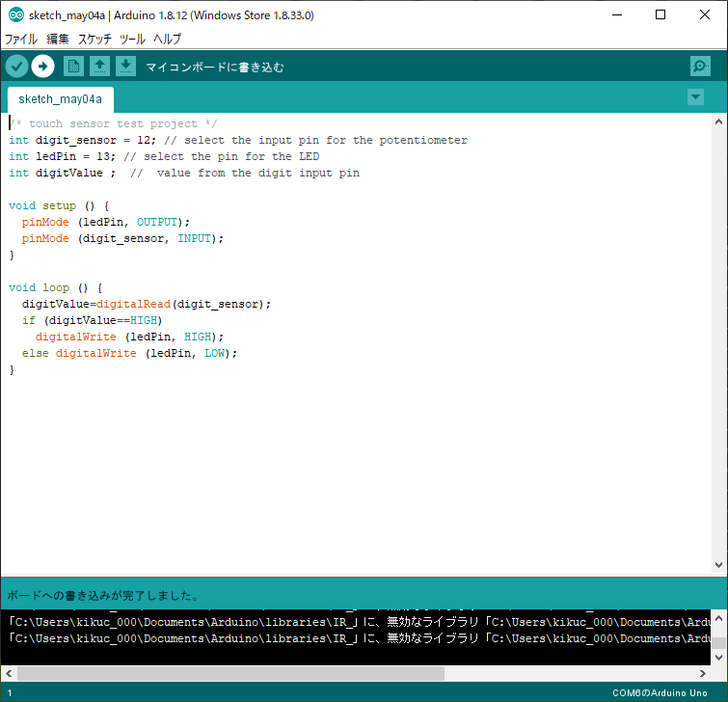This screenshot has width=728, height=702.
Task: Click the Verify sketch checkmark icon
Action: [16, 66]
